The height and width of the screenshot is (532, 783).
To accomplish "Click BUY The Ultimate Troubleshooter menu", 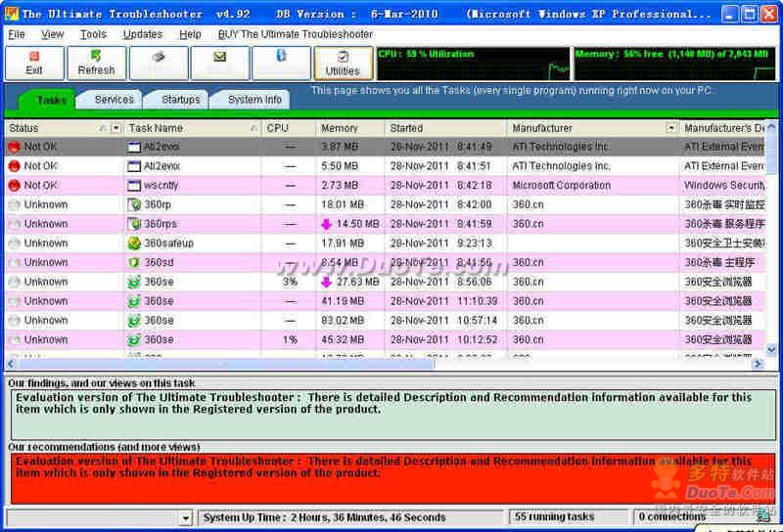I will tap(296, 34).
